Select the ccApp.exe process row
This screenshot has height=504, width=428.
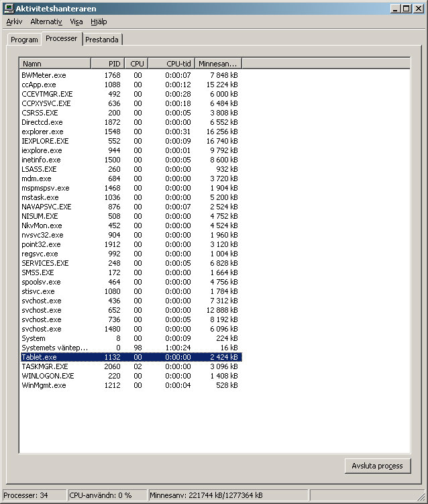131,85
